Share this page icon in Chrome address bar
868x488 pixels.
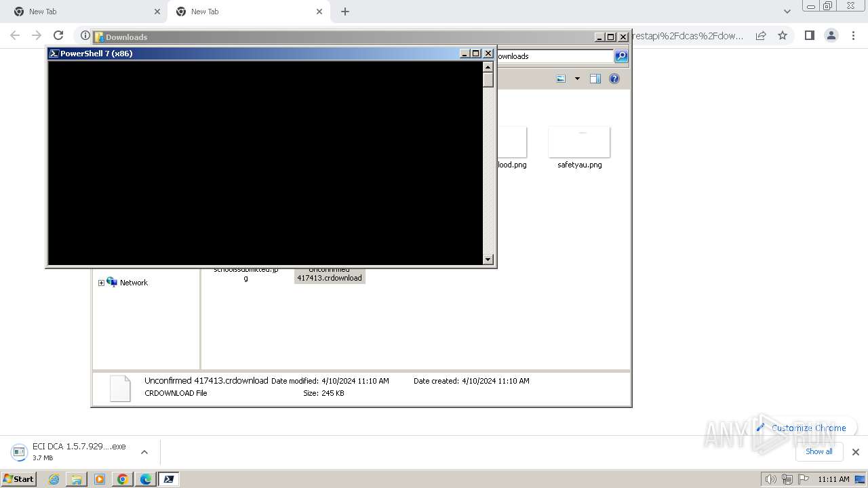pyautogui.click(x=761, y=35)
